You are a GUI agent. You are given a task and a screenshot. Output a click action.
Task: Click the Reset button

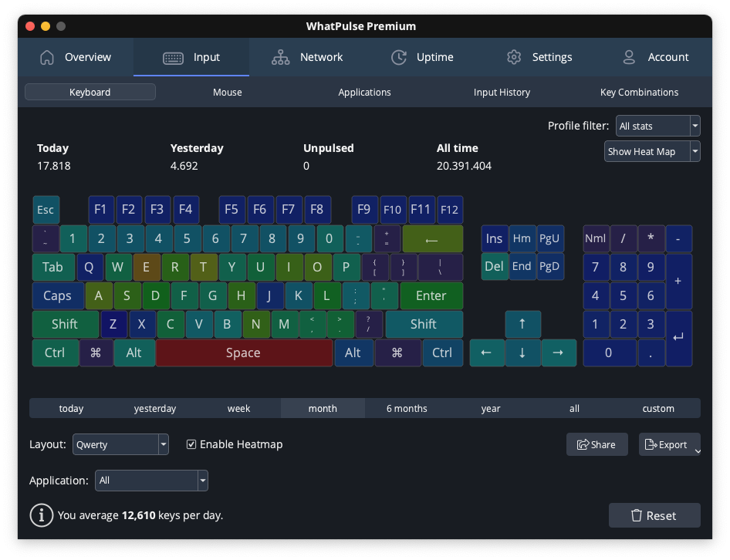(654, 514)
